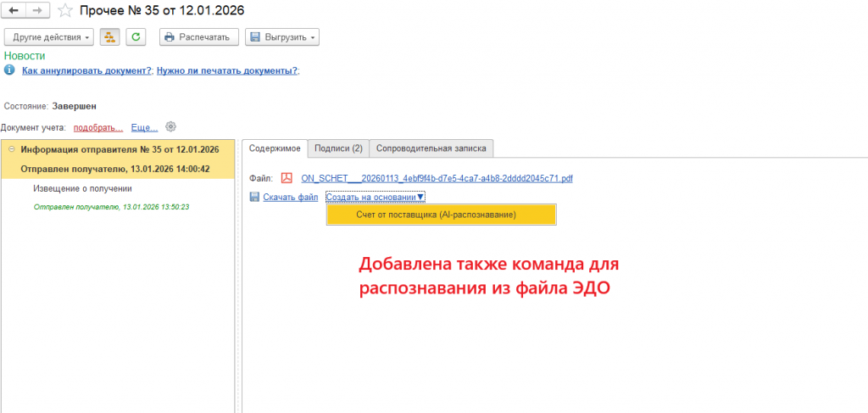Open link Как аннулировать документ?
The width and height of the screenshot is (868, 413).
pyautogui.click(x=87, y=71)
